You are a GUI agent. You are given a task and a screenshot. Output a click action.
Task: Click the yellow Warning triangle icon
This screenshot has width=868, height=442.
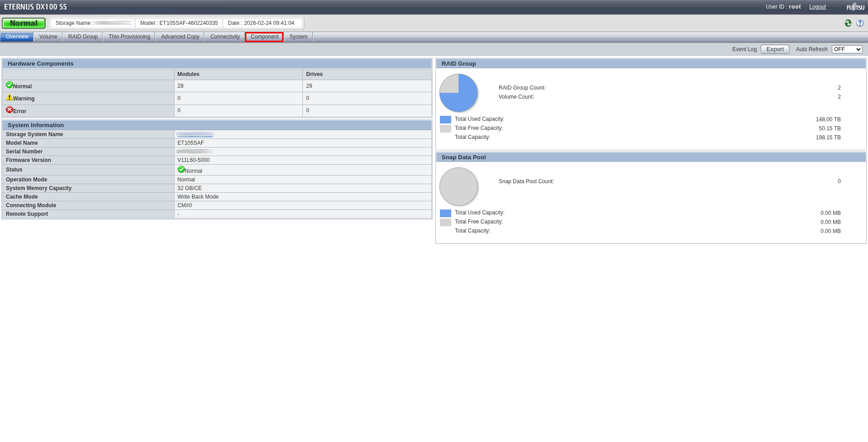point(9,97)
